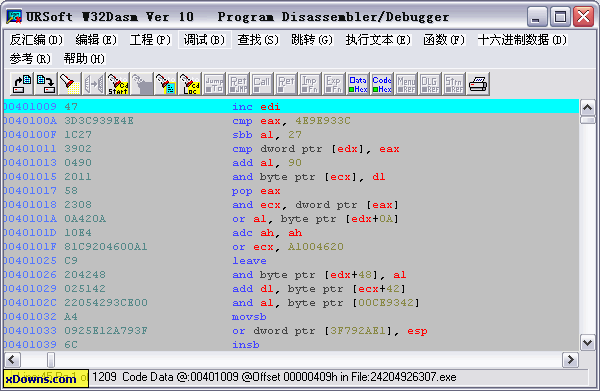Click the xDowns.com status bar label
This screenshot has height=391, width=600.
click(x=41, y=379)
